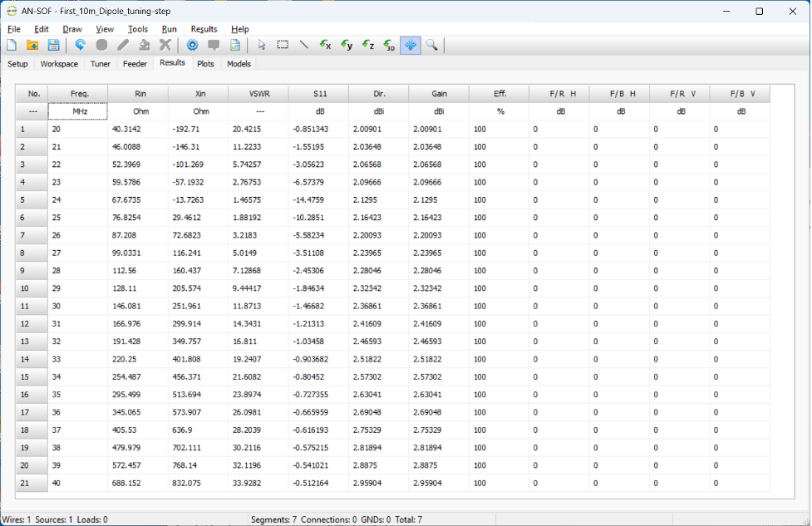Rotate view around the X axis
This screenshot has width=812, height=526.
pos(325,45)
